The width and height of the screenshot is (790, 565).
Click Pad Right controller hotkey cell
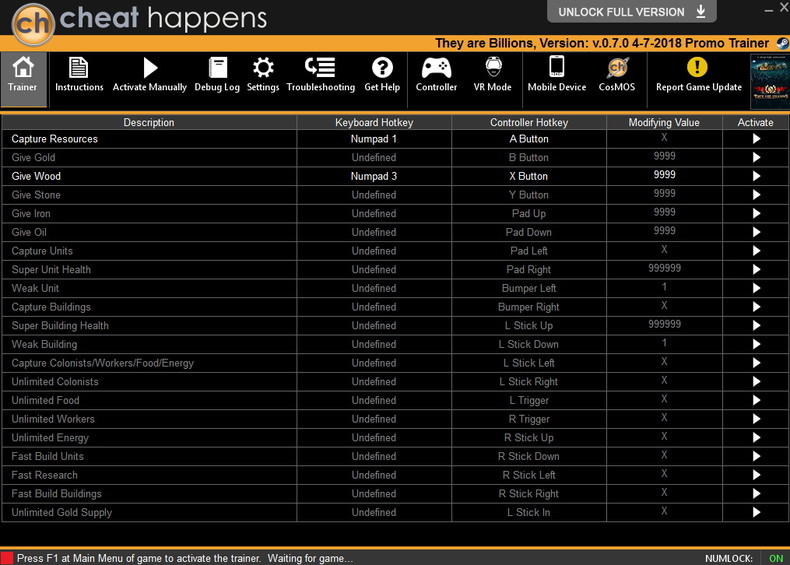529,270
